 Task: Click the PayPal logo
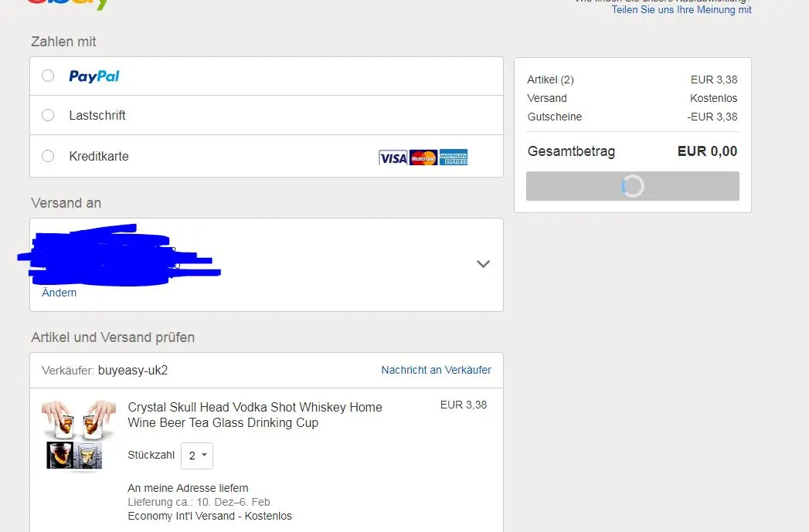pyautogui.click(x=94, y=76)
